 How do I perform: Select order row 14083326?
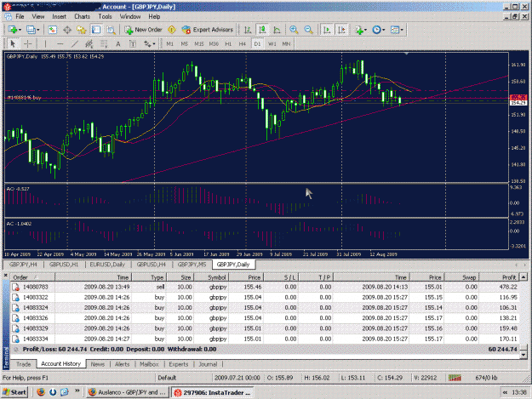click(x=265, y=318)
